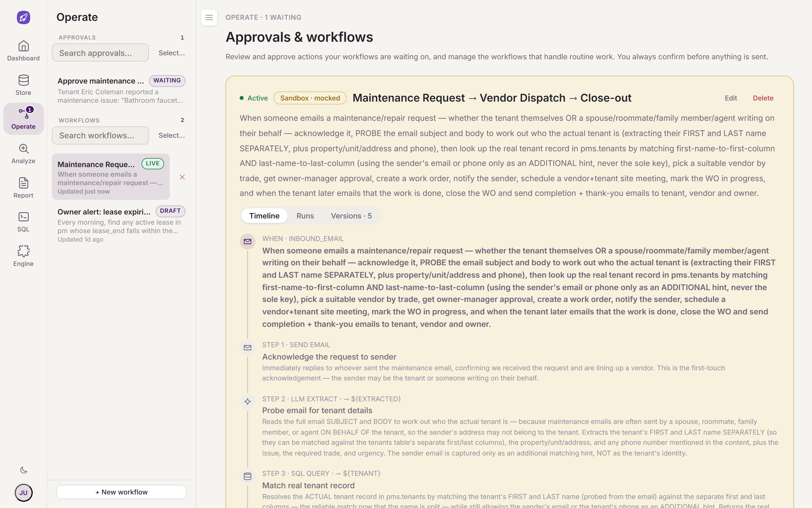This screenshot has width=812, height=508.
Task: Focus the Search approvals field
Action: pos(100,53)
